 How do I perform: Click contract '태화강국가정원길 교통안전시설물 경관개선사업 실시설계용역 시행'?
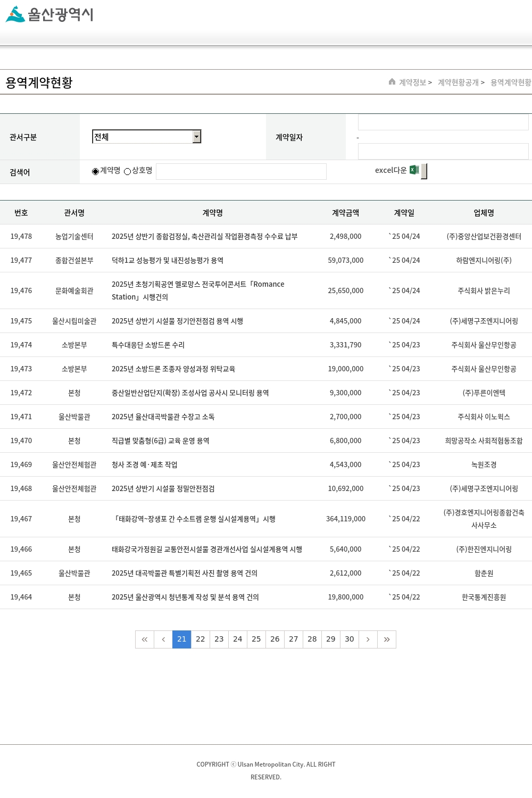[x=207, y=550]
